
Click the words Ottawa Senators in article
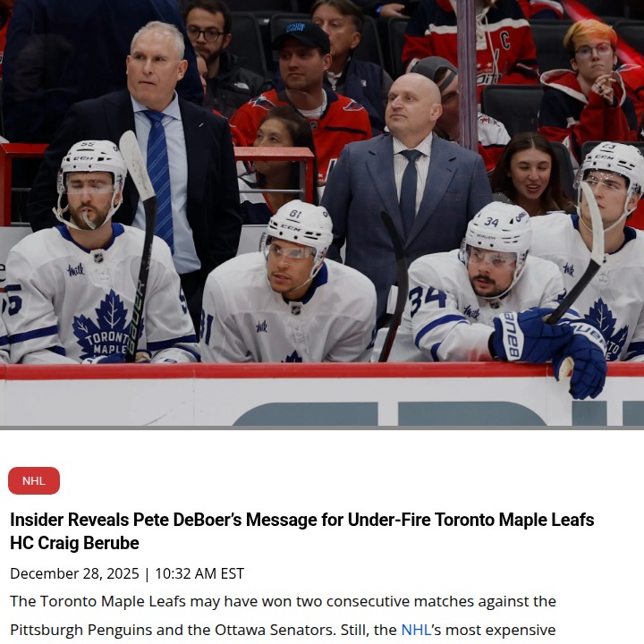[273, 629]
